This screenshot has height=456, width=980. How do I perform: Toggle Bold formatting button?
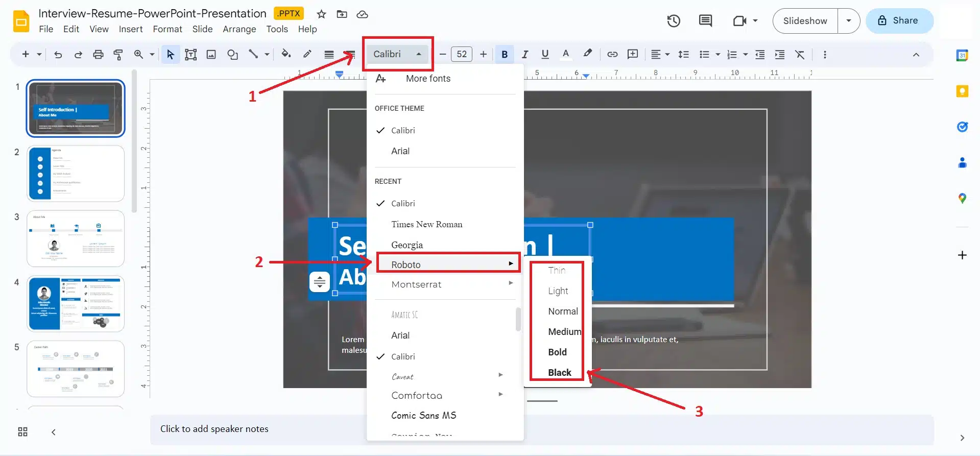point(504,55)
